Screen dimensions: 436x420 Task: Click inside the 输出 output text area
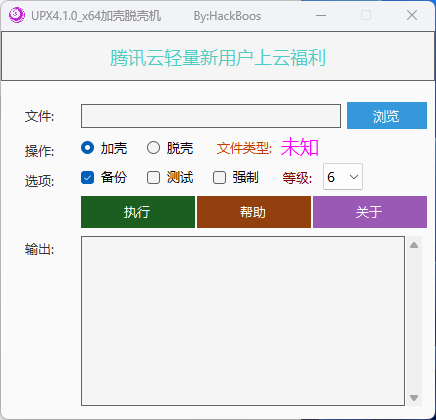pyautogui.click(x=243, y=321)
